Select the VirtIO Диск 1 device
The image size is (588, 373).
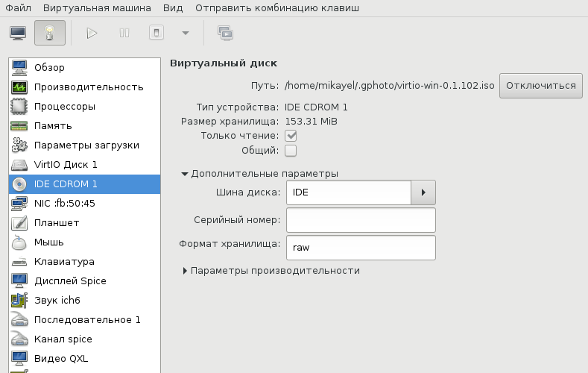(66, 164)
